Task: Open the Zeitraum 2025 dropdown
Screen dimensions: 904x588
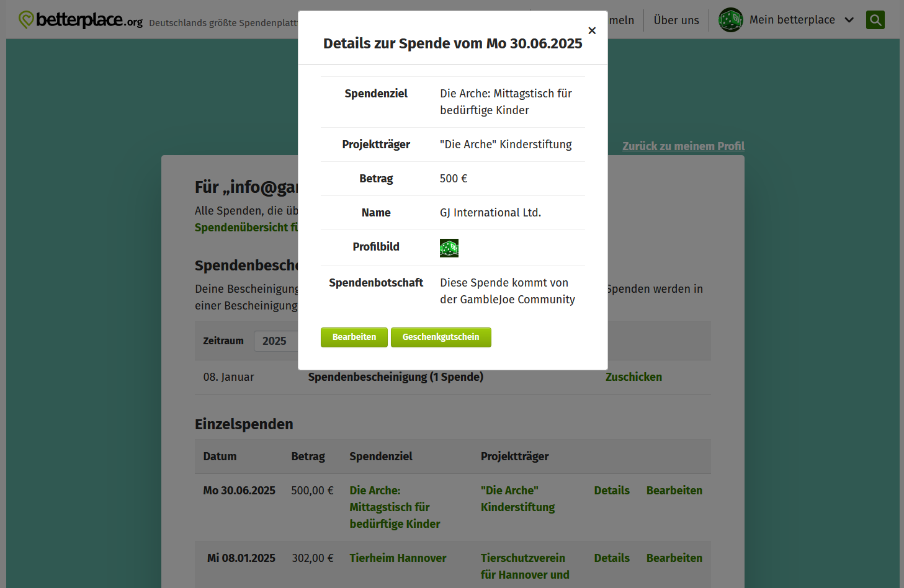Action: click(x=276, y=341)
